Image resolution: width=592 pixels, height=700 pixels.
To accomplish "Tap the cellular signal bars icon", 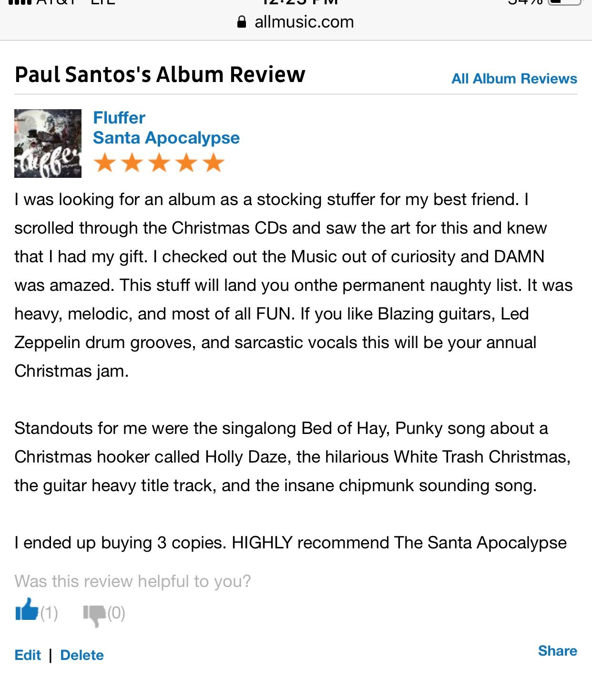I will tap(20, 2).
